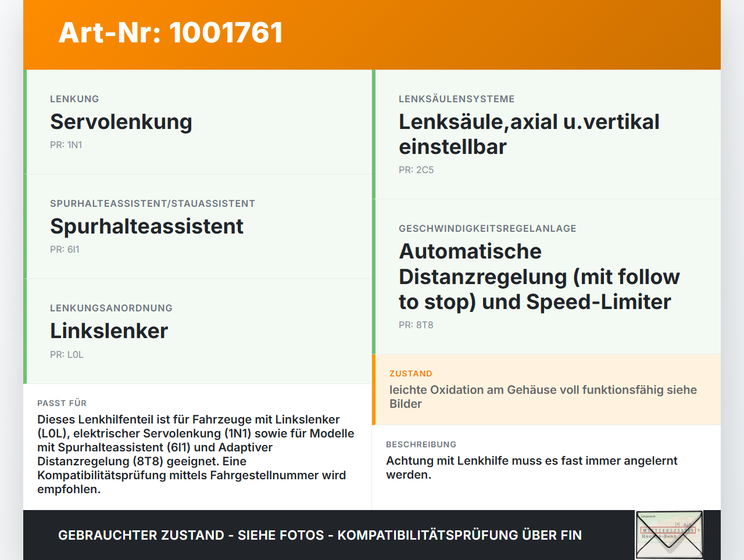Click the Linkslenker feature title

(109, 331)
